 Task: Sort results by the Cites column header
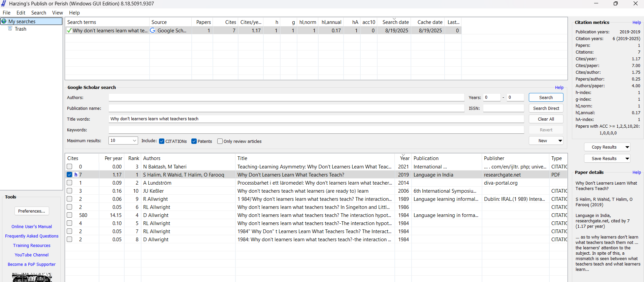click(82, 158)
